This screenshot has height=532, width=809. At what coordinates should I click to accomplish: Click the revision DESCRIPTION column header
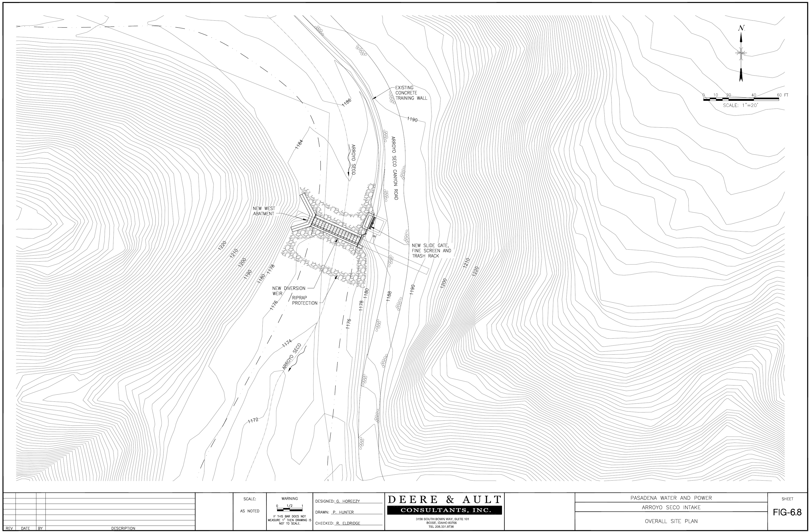pos(123,528)
